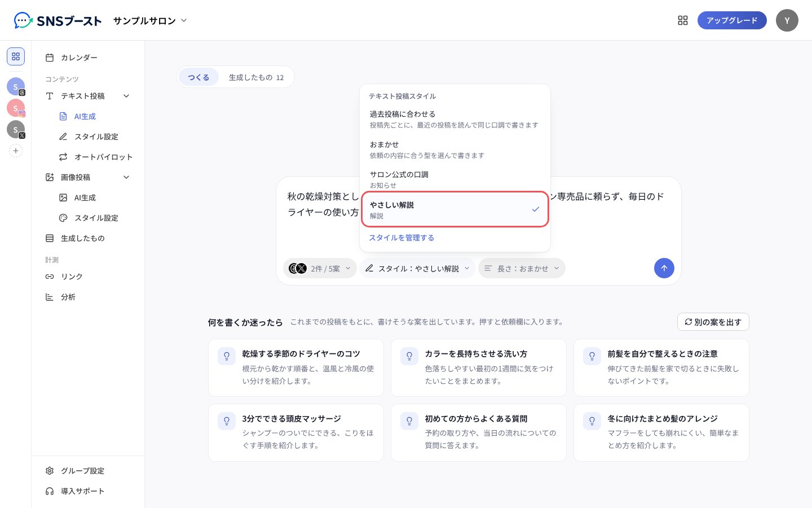
Task: Open スタイル設定 under 画像投稿
Action: pyautogui.click(x=95, y=218)
